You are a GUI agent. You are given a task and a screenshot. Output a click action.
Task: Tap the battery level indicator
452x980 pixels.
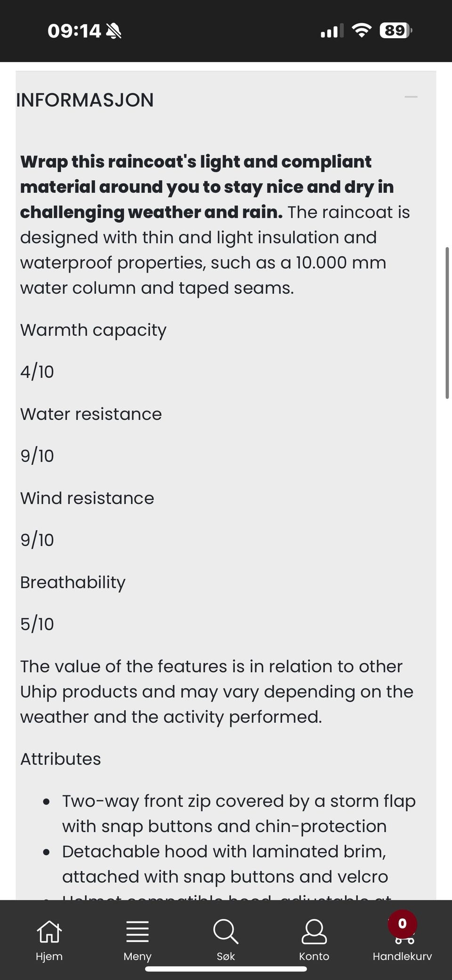tap(395, 31)
